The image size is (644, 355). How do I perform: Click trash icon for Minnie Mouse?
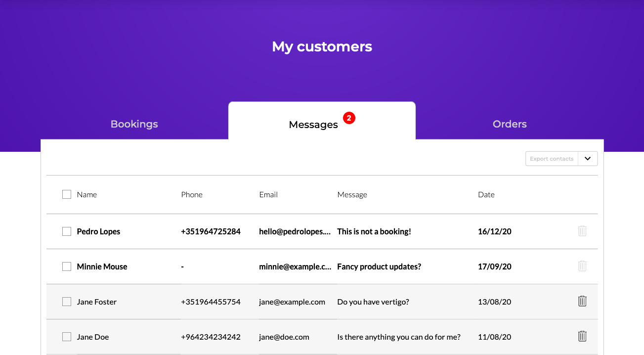coord(582,266)
